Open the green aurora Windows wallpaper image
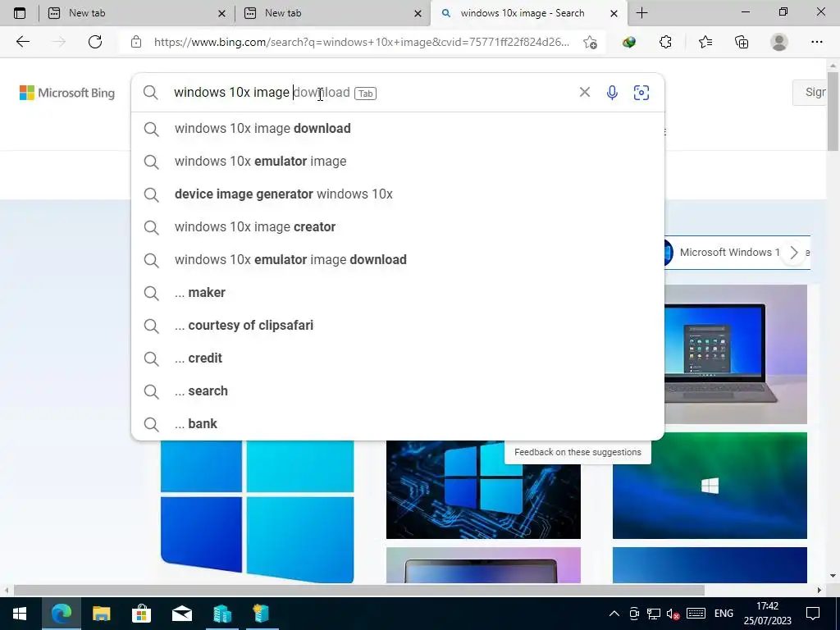This screenshot has height=630, width=840. coord(710,486)
